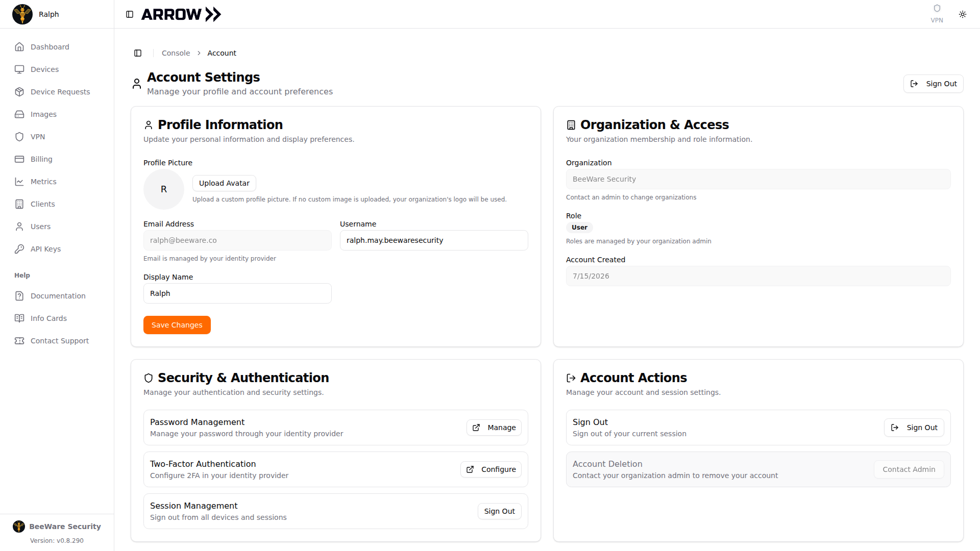
Task: Click the ARROW logo
Action: 181,14
